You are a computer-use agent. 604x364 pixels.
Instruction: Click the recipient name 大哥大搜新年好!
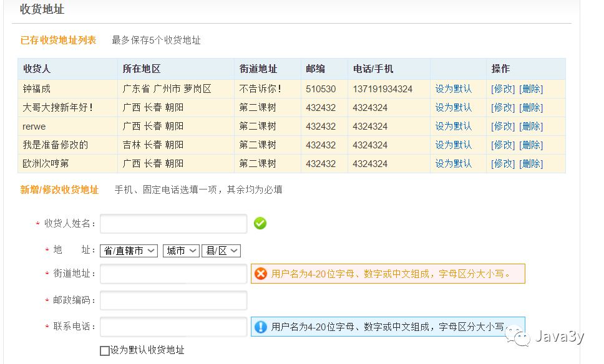[57, 108]
